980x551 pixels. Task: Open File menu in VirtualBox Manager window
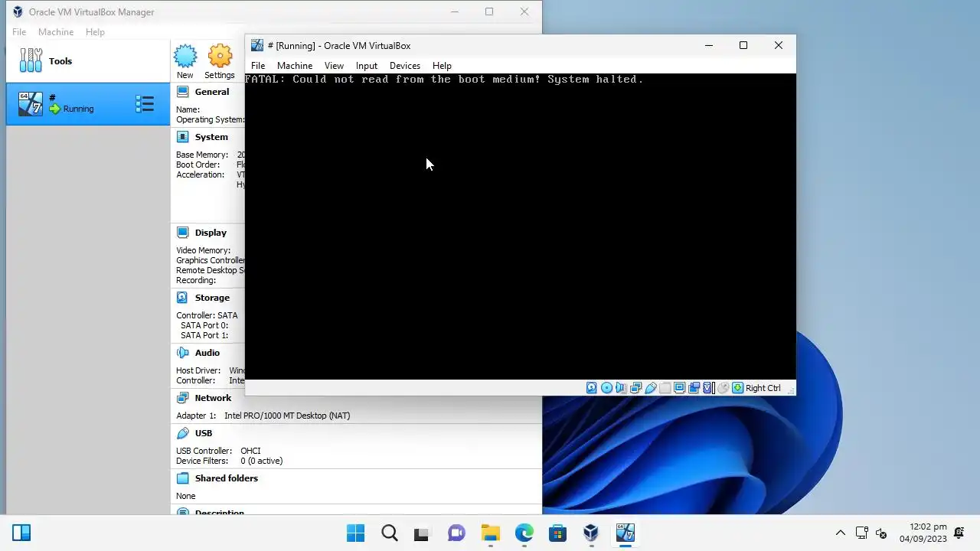(19, 32)
